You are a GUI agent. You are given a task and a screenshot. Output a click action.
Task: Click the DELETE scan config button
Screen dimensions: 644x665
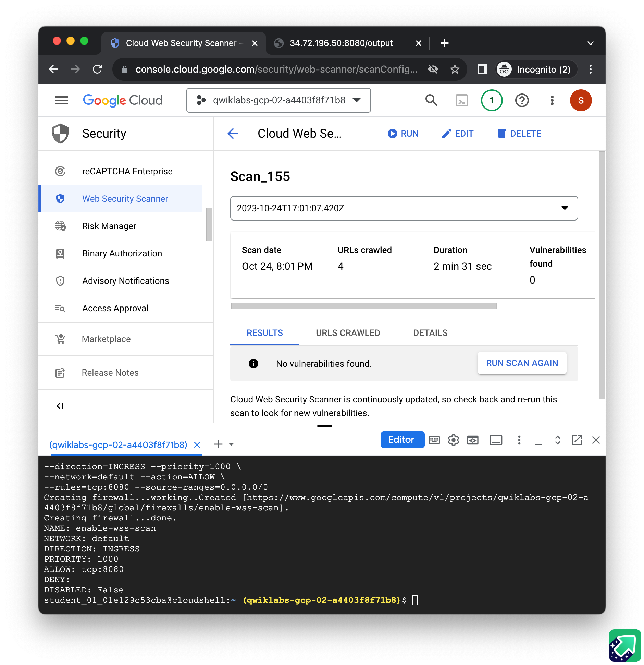[x=519, y=134]
